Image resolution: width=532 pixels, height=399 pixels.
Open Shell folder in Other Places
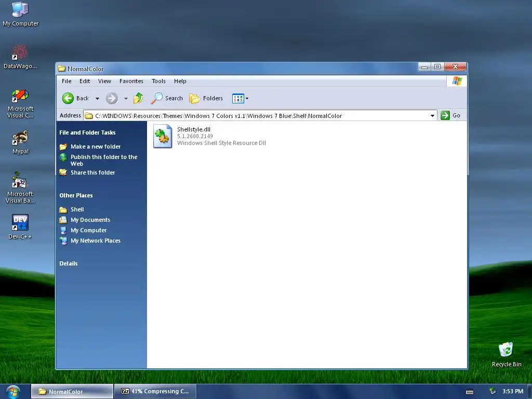(x=77, y=210)
